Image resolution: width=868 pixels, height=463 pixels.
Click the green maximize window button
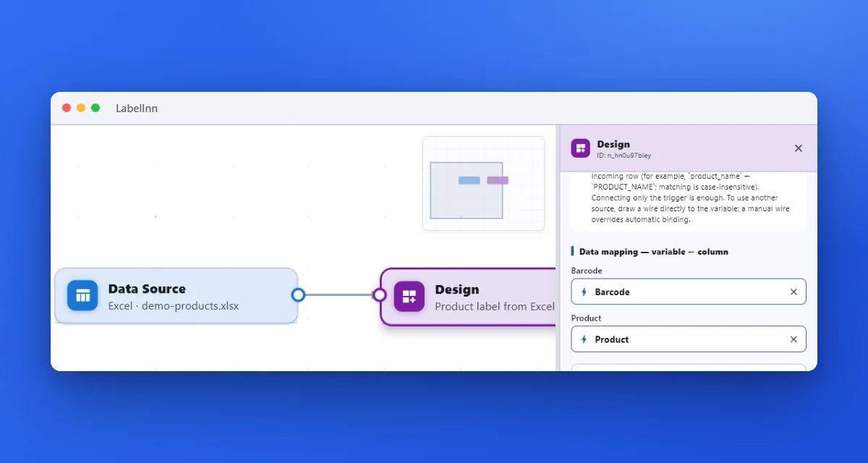point(95,108)
